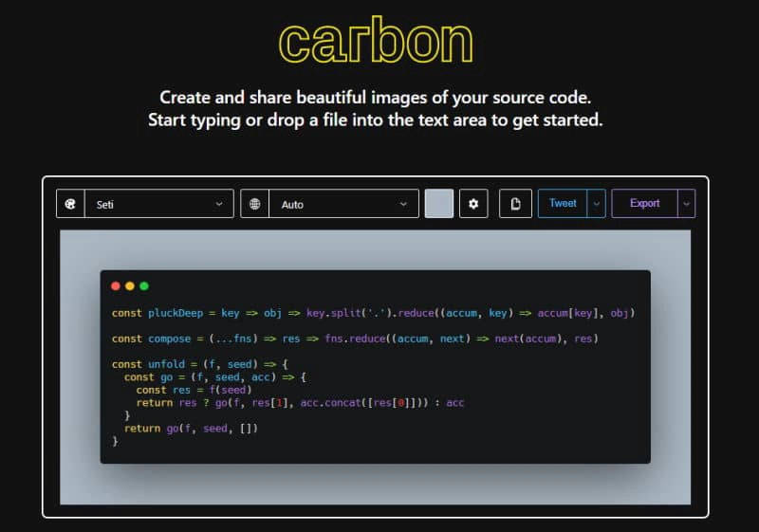The image size is (759, 532).
Task: Click the green window control dot
Action: click(144, 285)
